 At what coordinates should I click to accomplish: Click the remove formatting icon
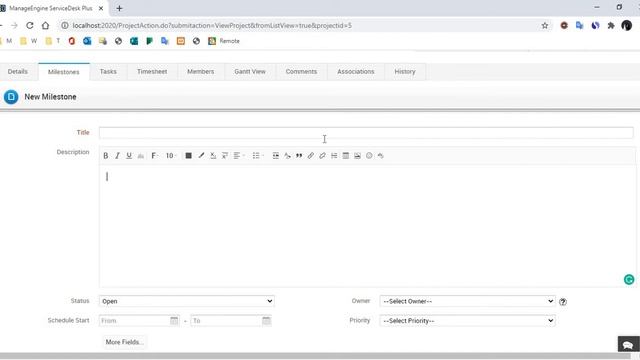coord(287,156)
